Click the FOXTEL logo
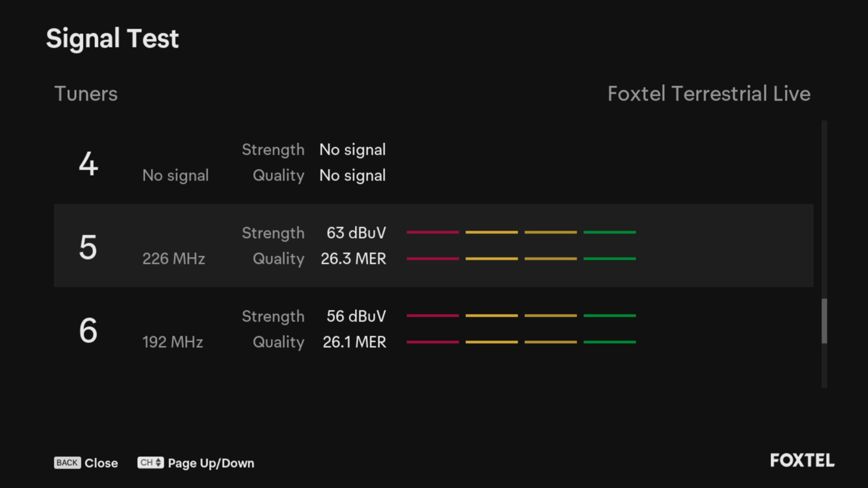 [x=802, y=460]
